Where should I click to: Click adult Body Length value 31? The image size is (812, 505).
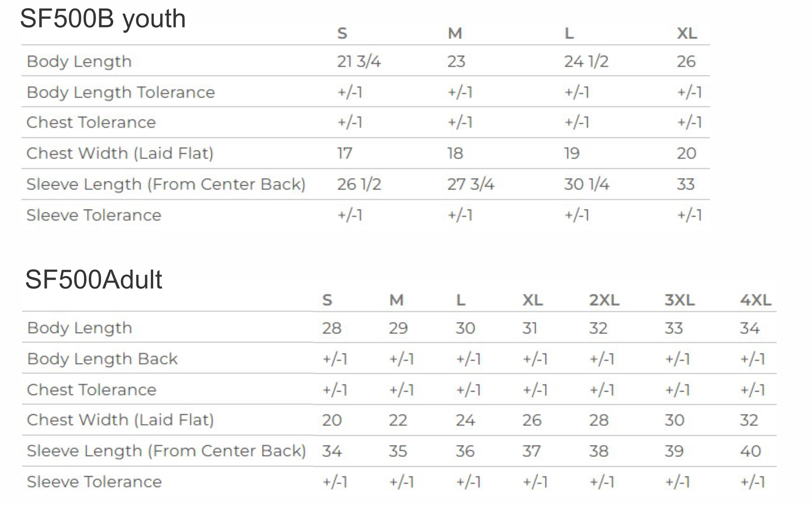tap(530, 328)
